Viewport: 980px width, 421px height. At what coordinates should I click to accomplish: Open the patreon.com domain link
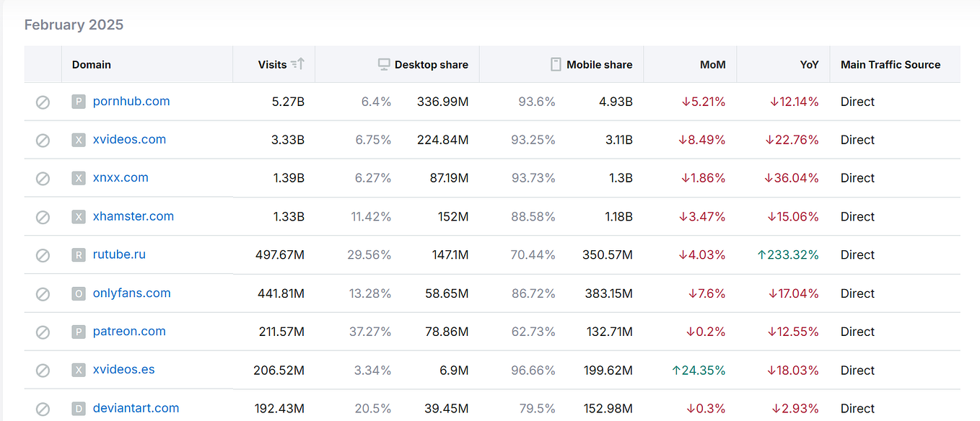[129, 331]
